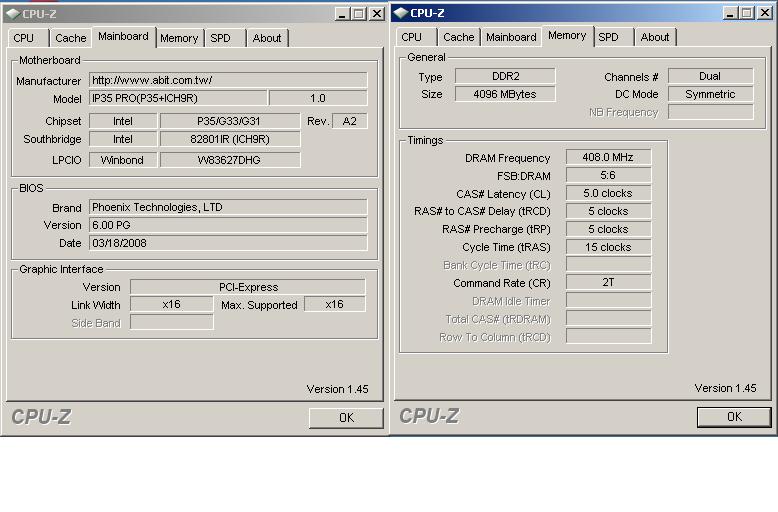Viewport: 778px width, 512px height.
Task: Click BIOS Brand field Phoenix Technologies, LTD
Action: (x=228, y=207)
